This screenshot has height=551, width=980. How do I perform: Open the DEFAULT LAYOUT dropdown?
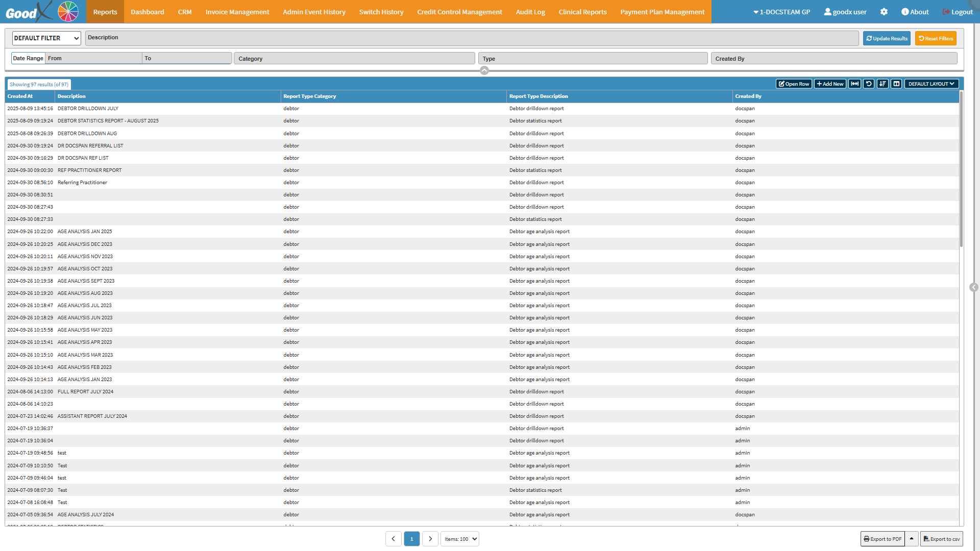(931, 84)
